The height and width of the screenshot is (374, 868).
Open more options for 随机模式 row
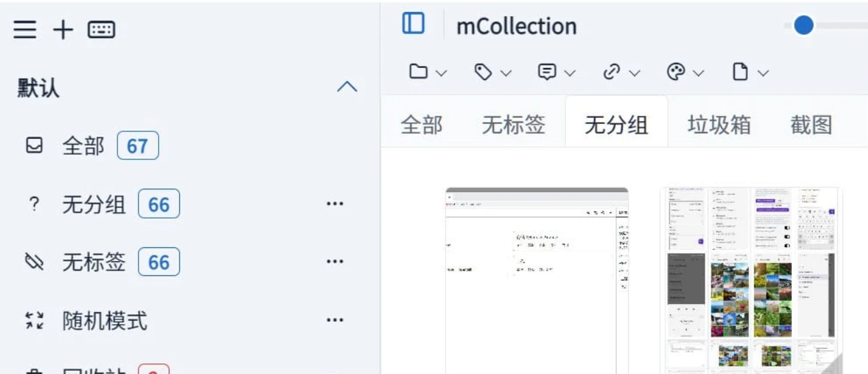[x=335, y=321]
